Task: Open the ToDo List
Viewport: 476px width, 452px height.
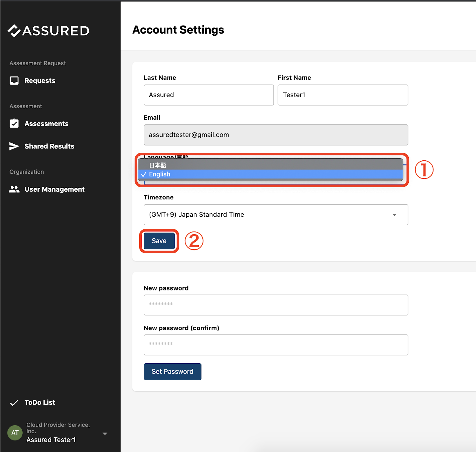Action: coord(40,403)
